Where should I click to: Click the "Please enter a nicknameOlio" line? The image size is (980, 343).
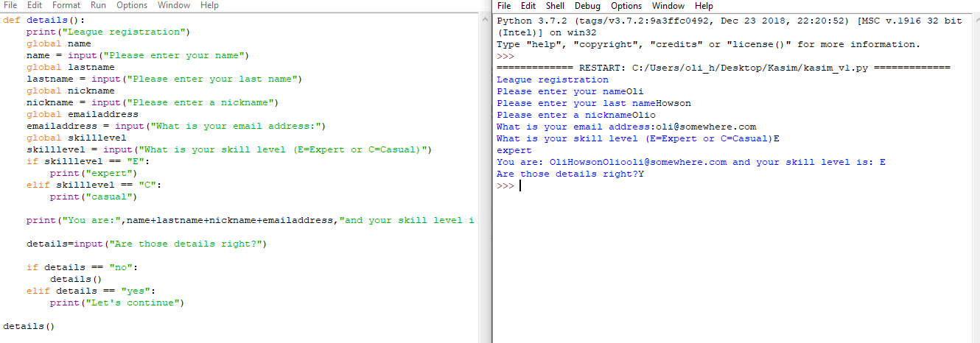pos(576,116)
